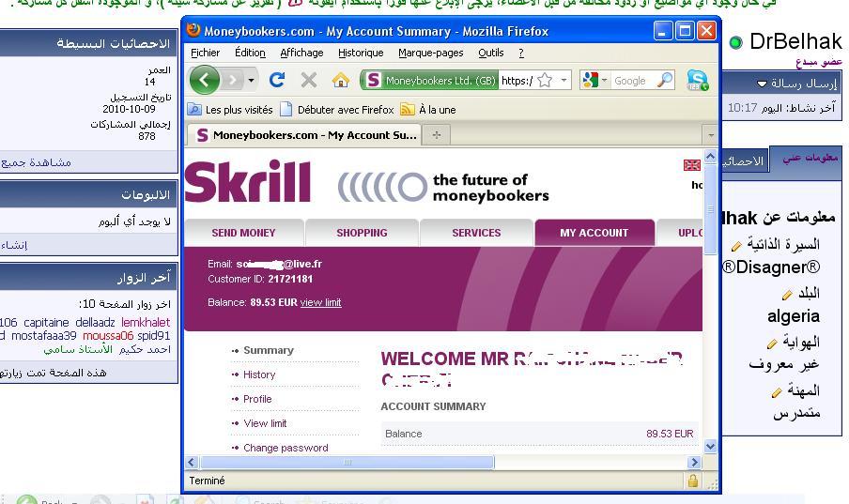Open the SEND MONEY tab

coord(243,233)
